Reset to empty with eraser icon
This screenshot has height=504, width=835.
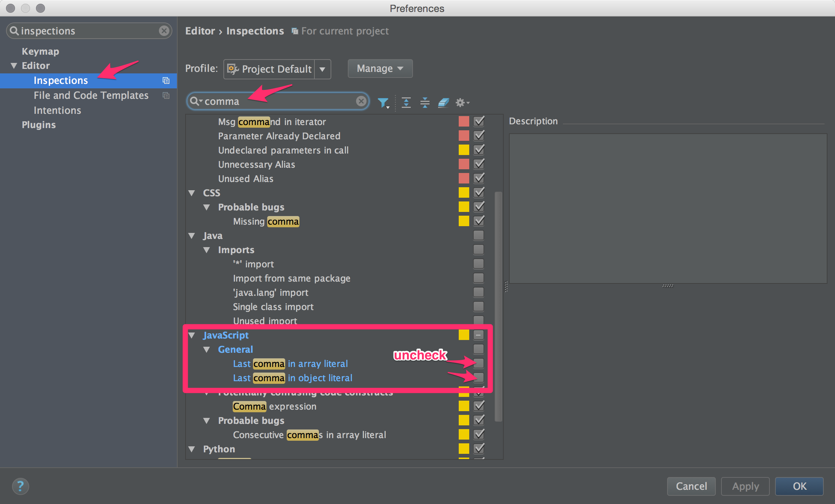click(x=443, y=102)
